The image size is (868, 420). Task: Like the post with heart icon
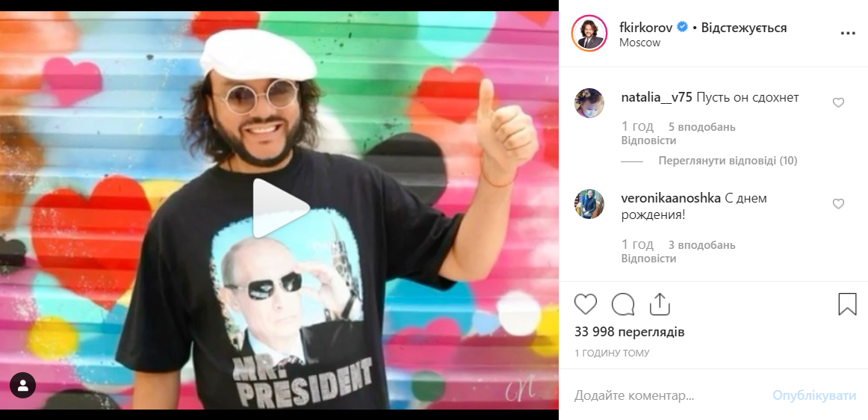(585, 304)
